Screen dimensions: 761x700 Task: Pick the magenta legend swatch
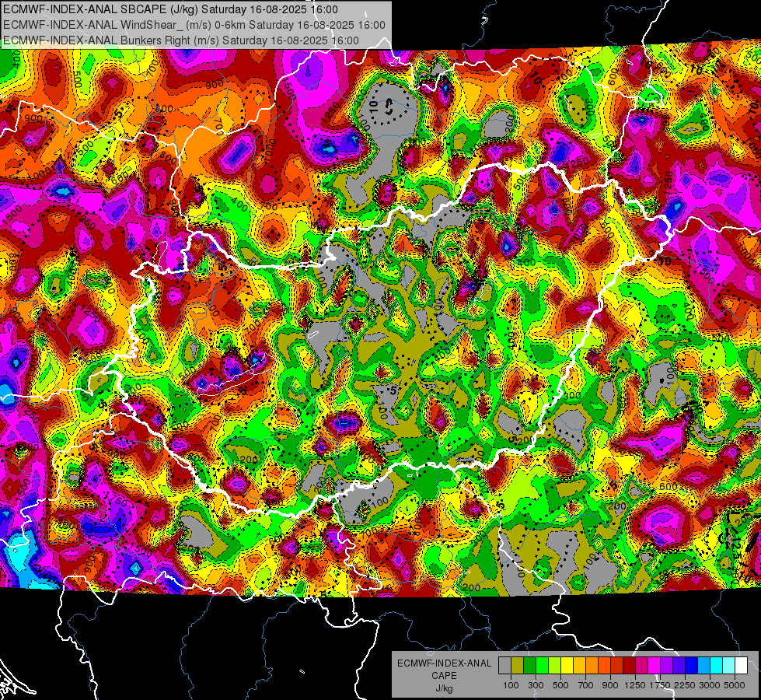pos(655,666)
